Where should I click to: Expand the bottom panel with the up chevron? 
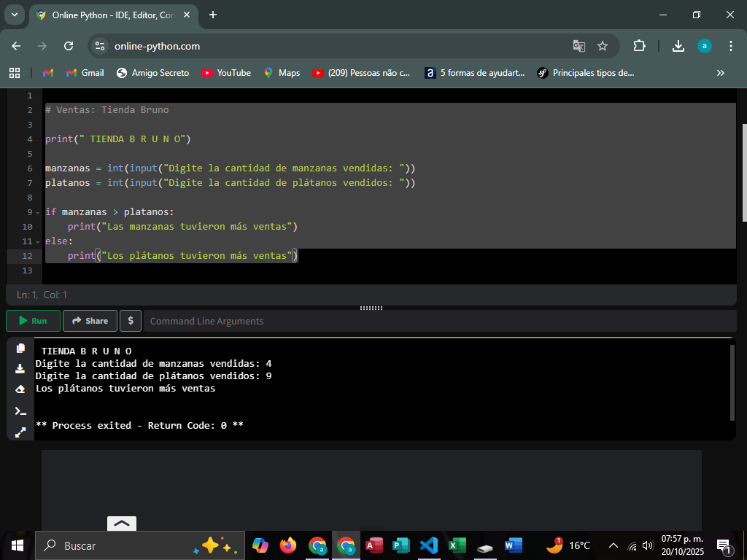coord(122,523)
